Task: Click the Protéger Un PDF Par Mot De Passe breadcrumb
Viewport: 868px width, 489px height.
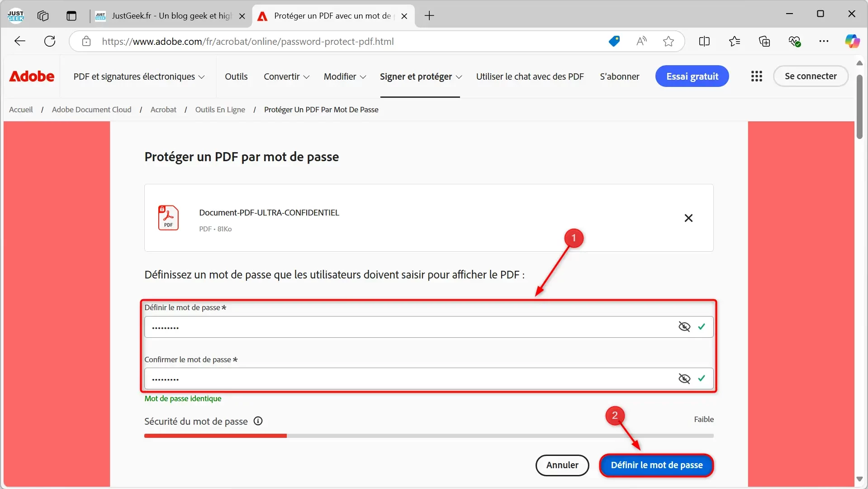Action: pyautogui.click(x=321, y=110)
